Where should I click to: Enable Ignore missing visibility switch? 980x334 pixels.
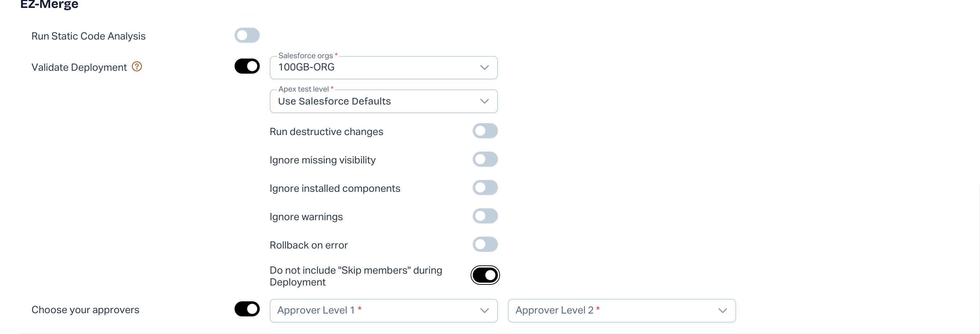(485, 159)
